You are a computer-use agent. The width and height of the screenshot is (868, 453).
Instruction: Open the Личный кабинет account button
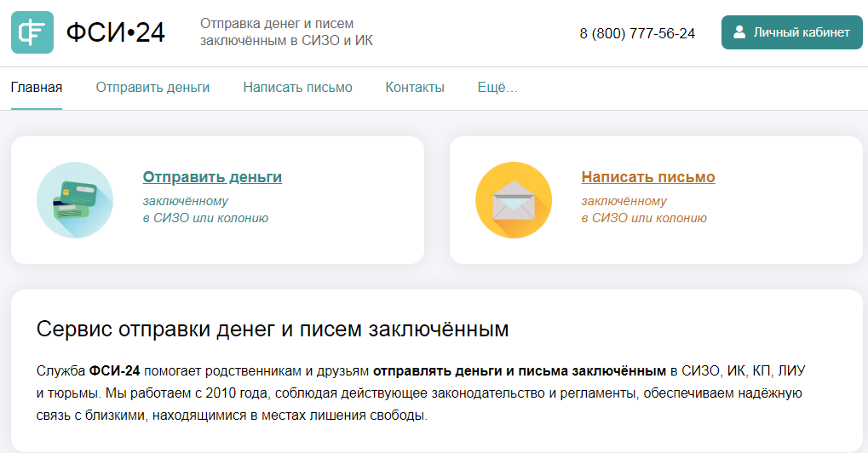(791, 32)
